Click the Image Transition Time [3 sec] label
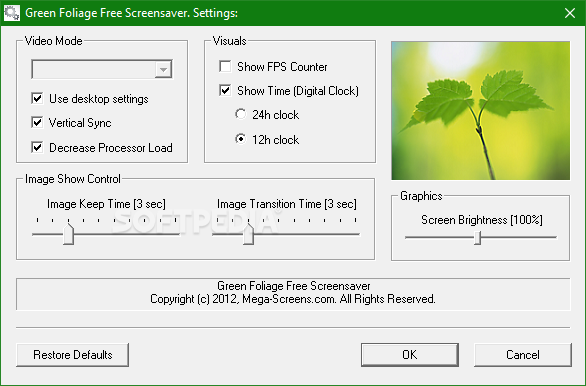 click(287, 204)
